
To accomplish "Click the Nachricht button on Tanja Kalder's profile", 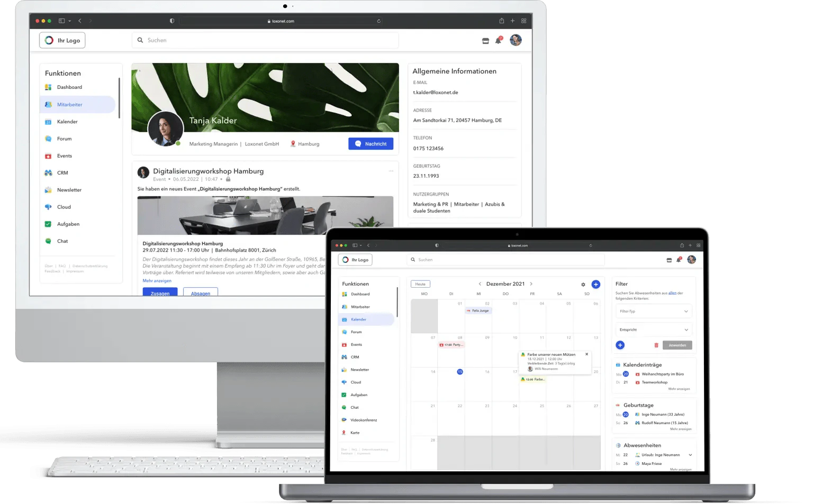I will click(371, 143).
